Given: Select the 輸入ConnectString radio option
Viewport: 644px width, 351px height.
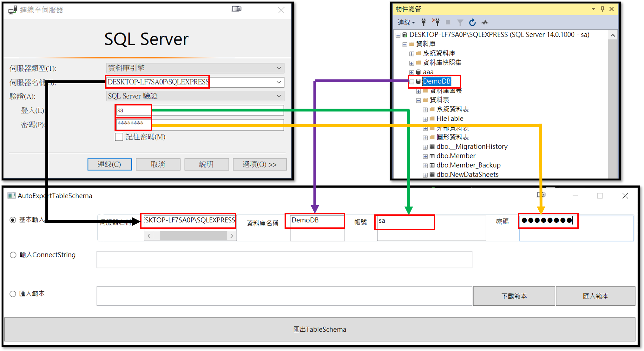Looking at the screenshot, I should coord(13,255).
